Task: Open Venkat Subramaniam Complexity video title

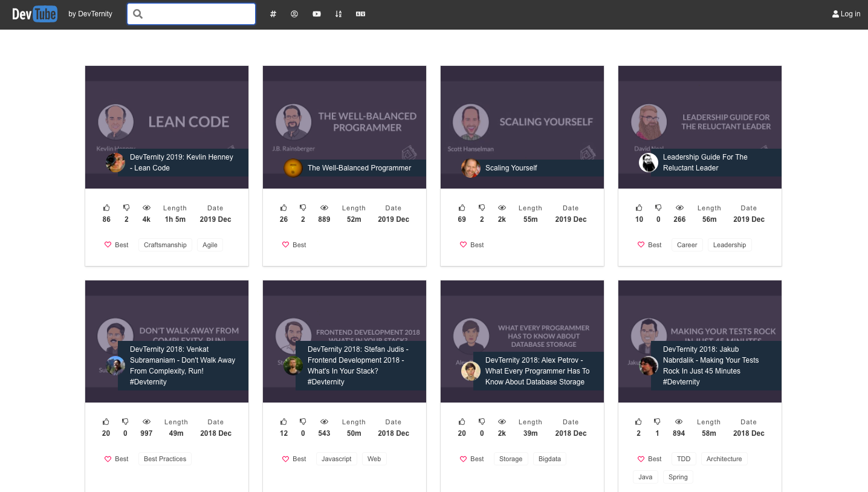Action: pos(183,366)
